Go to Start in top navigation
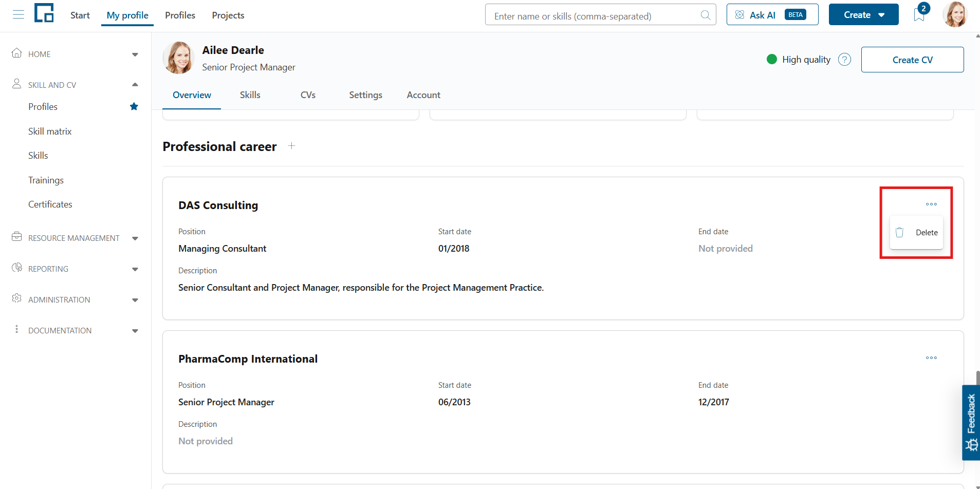 80,15
